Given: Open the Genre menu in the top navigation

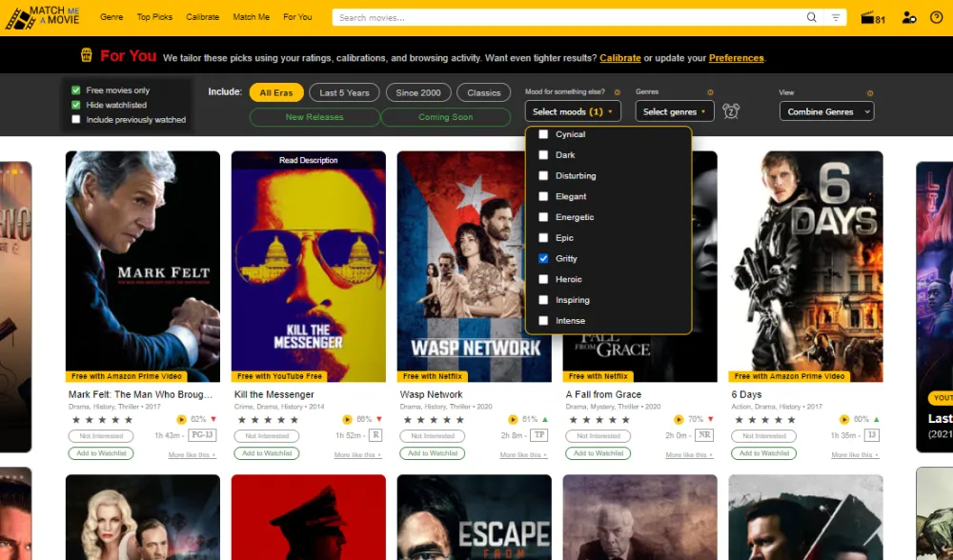Looking at the screenshot, I should [x=112, y=17].
